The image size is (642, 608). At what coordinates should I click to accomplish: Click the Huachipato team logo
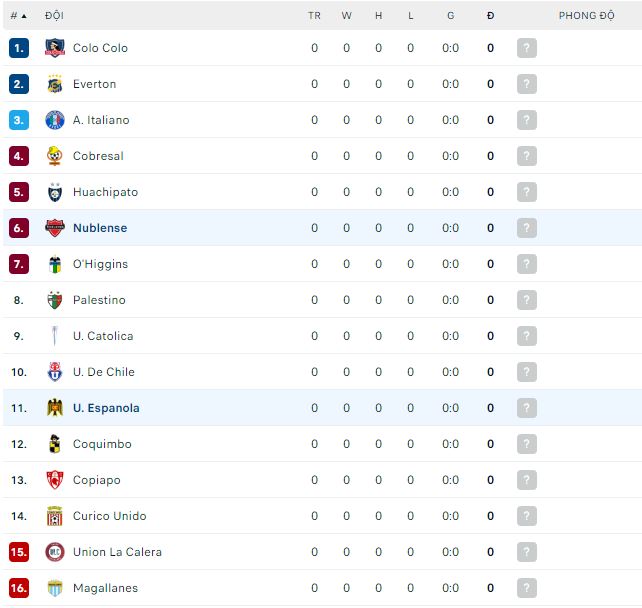pos(55,192)
